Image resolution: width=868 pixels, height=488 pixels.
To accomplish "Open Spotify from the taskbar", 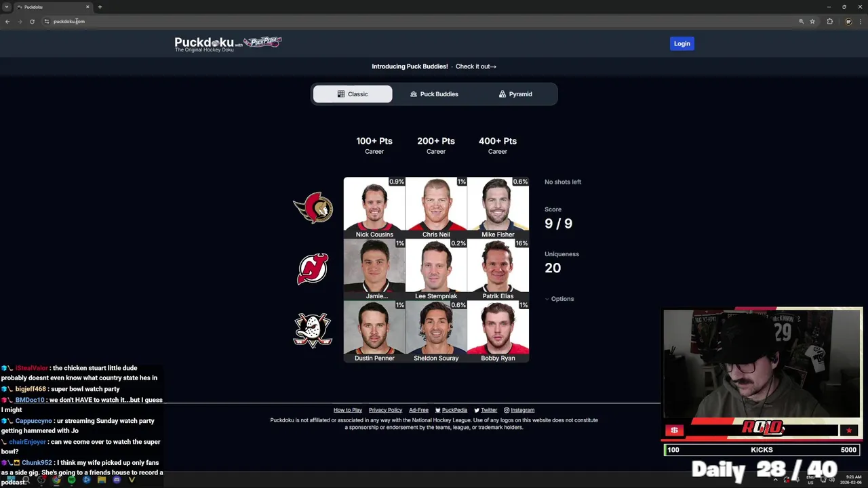I will point(71,480).
